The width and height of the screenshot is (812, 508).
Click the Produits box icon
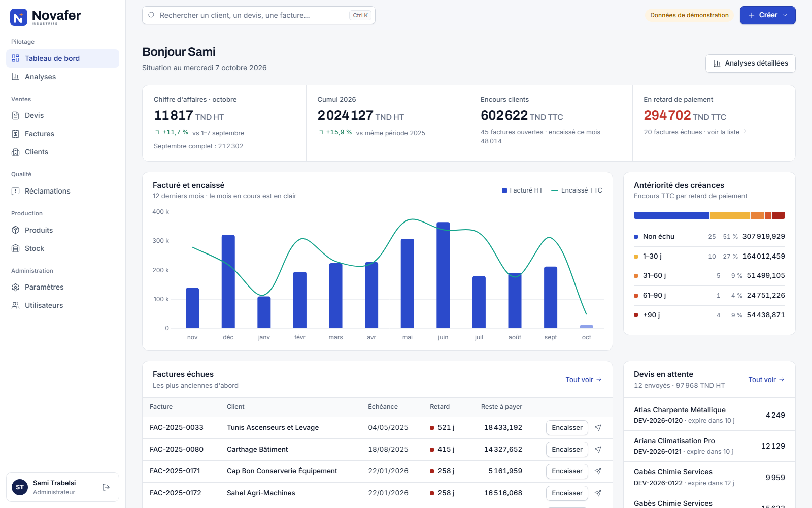16,230
